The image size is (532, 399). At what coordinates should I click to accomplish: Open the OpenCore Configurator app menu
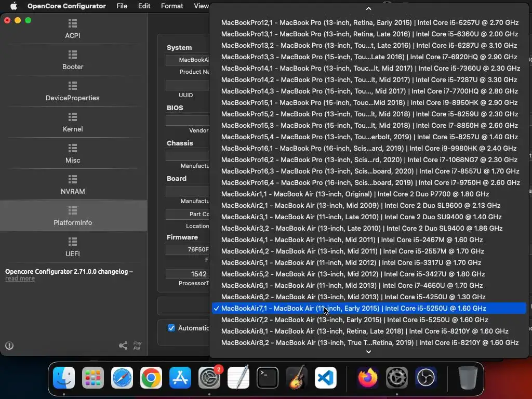point(66,6)
